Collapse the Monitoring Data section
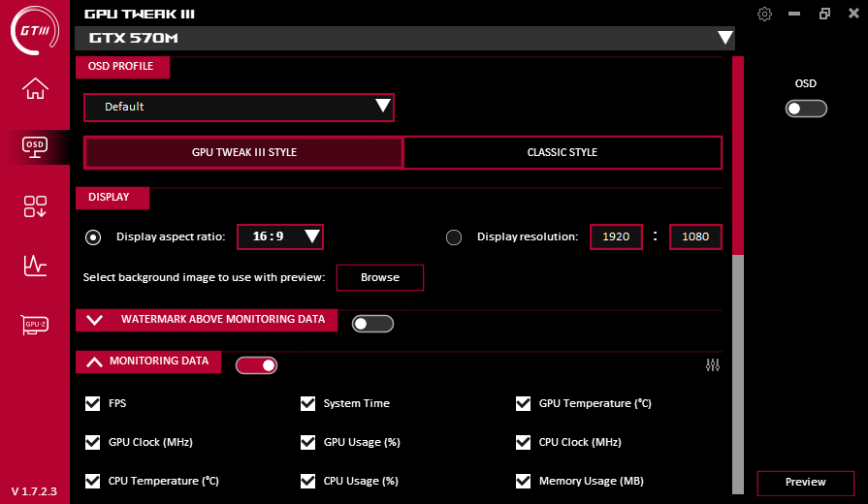Image resolution: width=868 pixels, height=504 pixels. pos(95,362)
